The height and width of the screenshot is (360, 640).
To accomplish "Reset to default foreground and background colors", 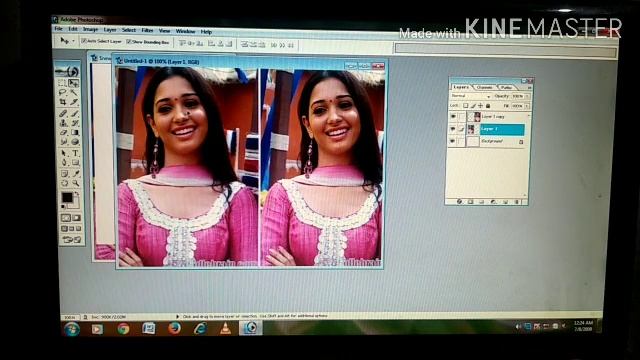I will [62, 207].
